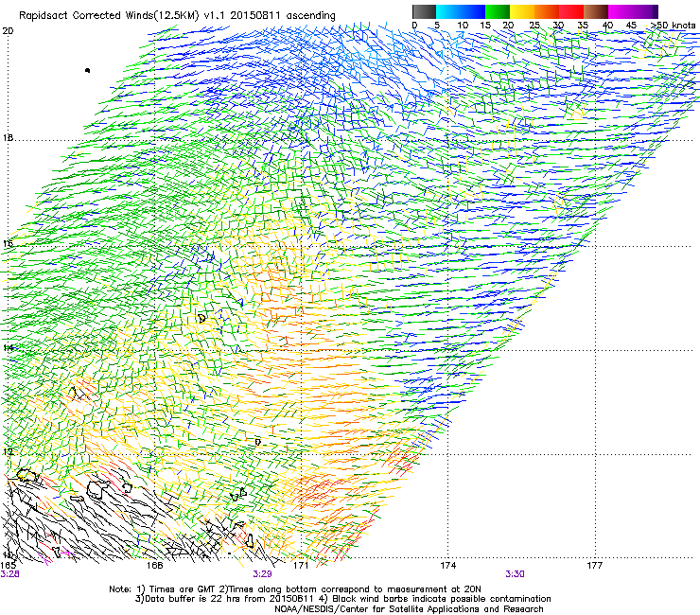Click the purple time label '3:30'
This screenshot has width=700, height=615.
[x=515, y=574]
